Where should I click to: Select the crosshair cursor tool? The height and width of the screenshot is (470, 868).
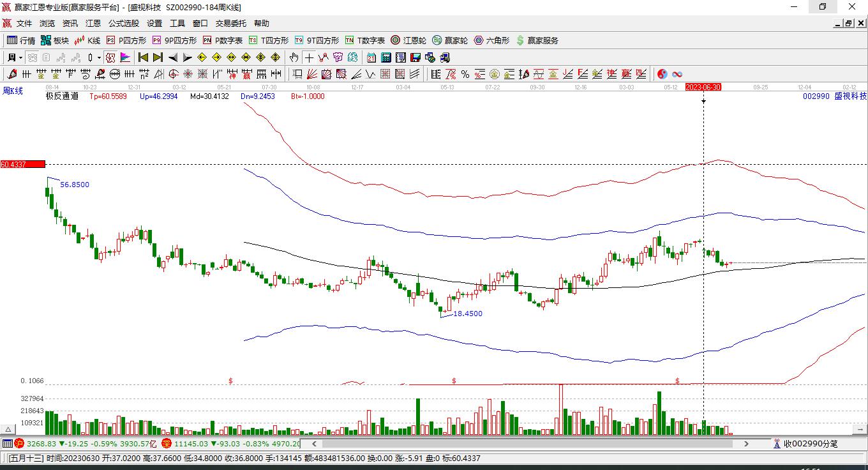tap(309, 57)
